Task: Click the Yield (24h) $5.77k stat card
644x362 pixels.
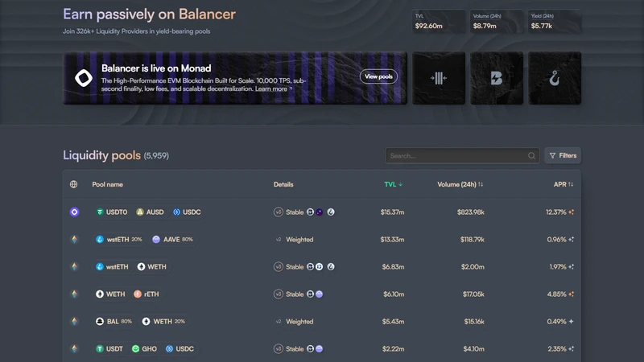Action: pos(555,22)
